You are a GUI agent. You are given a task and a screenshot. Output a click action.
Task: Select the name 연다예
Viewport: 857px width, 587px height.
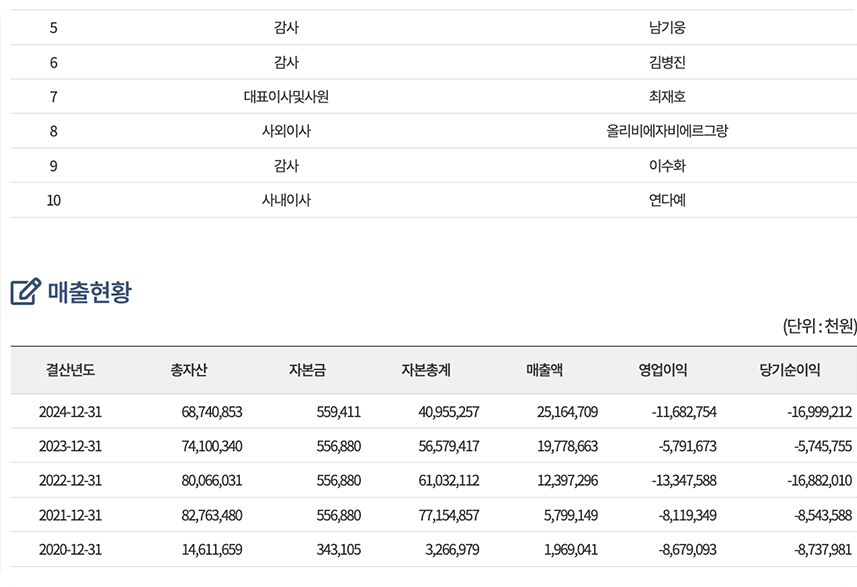(667, 200)
